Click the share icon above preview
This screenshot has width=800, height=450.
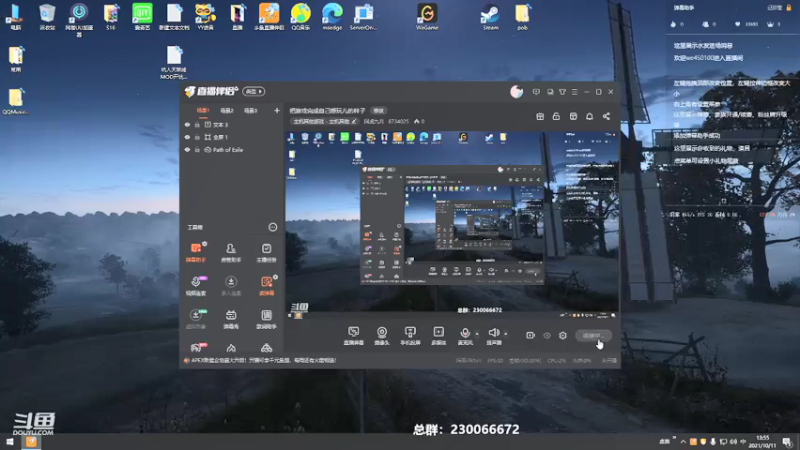[x=606, y=116]
